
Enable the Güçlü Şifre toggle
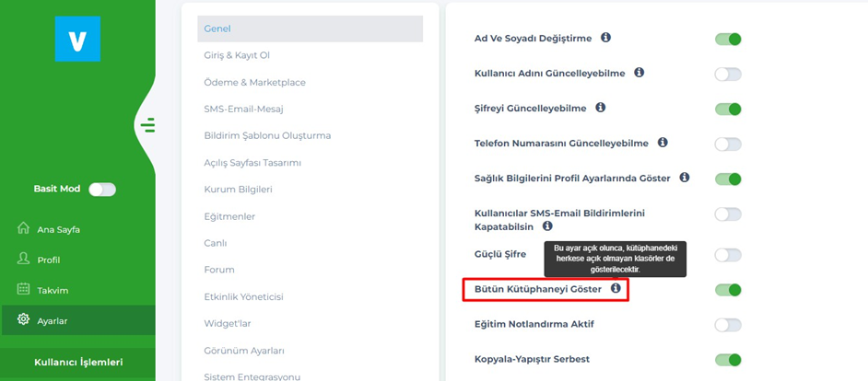(728, 255)
